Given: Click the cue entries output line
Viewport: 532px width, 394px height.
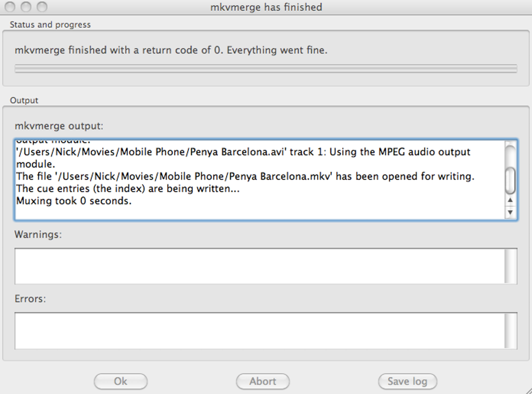Looking at the screenshot, I should point(128,188).
